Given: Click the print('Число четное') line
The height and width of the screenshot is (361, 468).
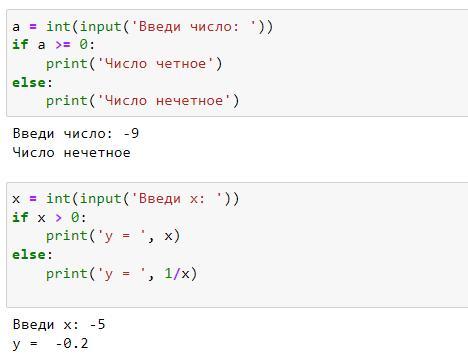Looking at the screenshot, I should click(134, 64).
